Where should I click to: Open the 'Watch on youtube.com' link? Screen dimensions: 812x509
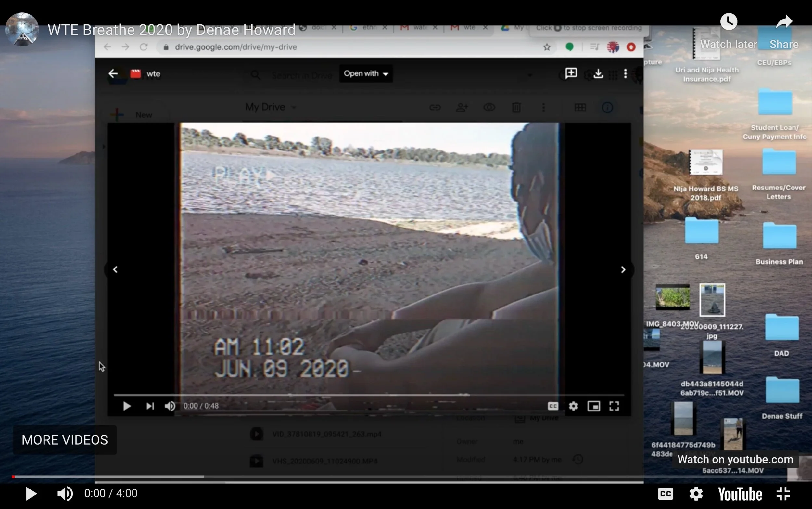(x=735, y=459)
